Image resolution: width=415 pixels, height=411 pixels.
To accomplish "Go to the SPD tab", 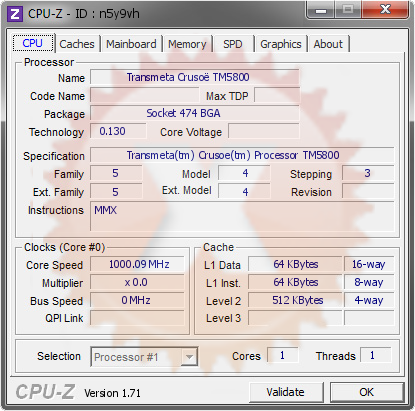I will point(233,44).
